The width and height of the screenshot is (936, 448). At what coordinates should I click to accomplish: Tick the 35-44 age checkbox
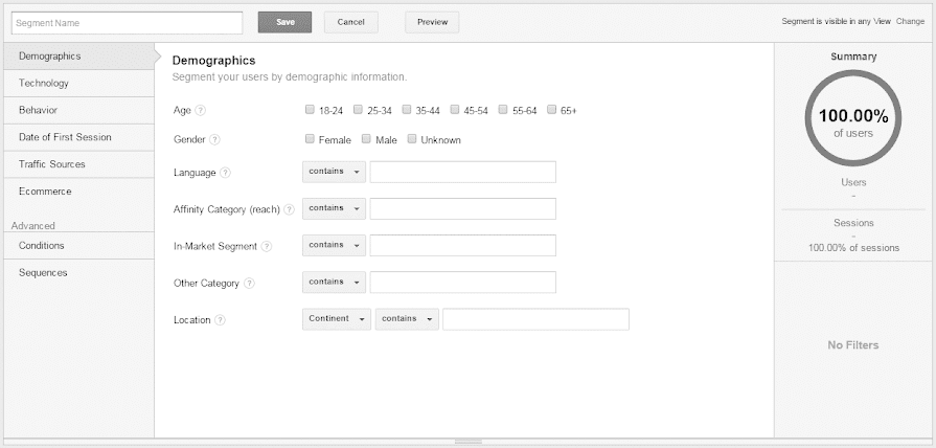(406, 110)
